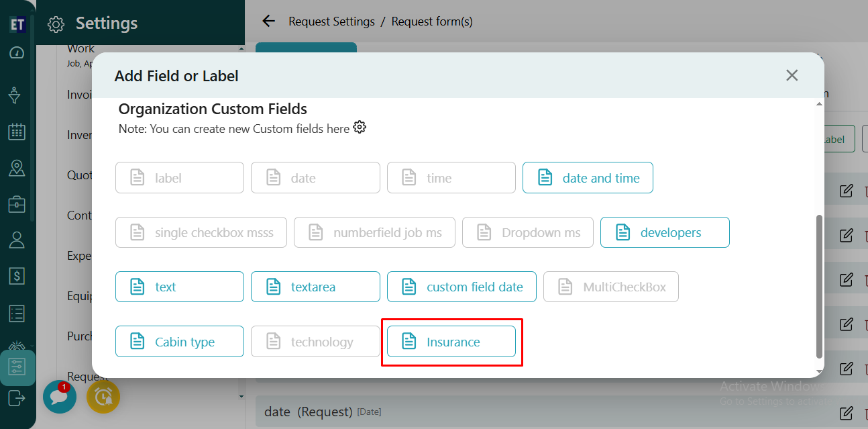The width and height of the screenshot is (868, 429).
Task: Open the Dashboard gauge icon in sidebar
Action: click(17, 53)
